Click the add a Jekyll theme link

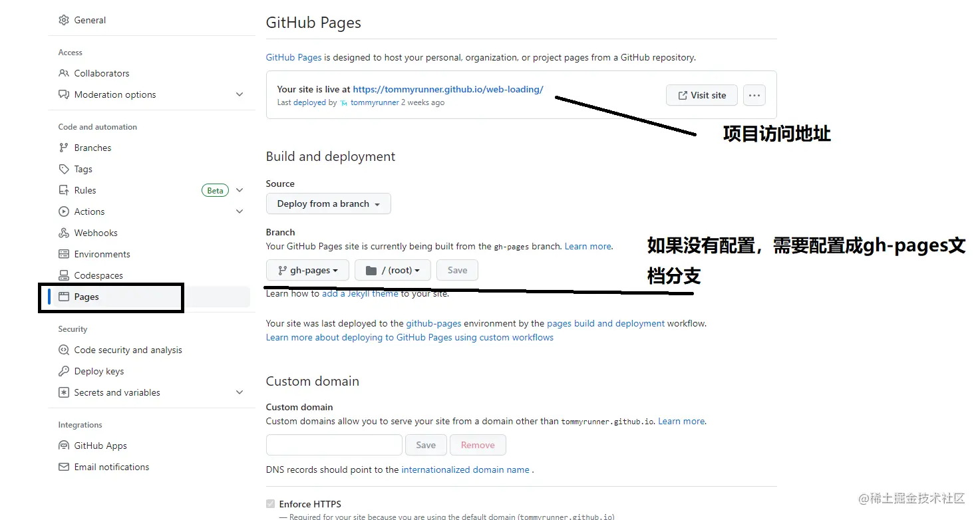pos(360,293)
